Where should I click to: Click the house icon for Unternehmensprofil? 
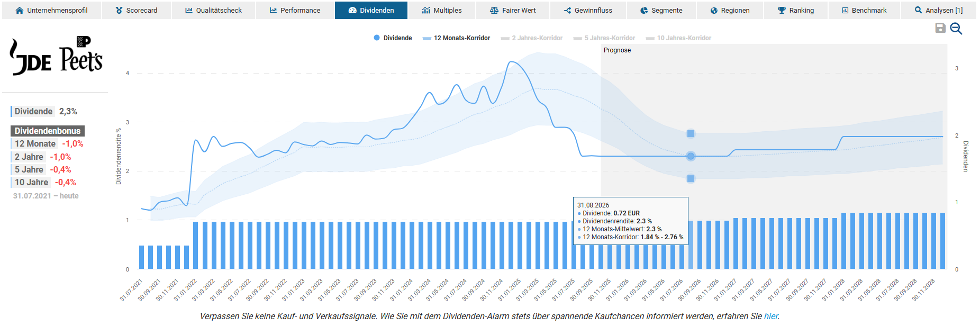point(20,11)
